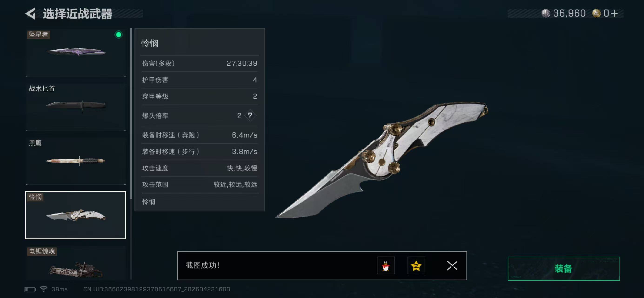Click the 伤害(多段) stat row

tap(200, 63)
